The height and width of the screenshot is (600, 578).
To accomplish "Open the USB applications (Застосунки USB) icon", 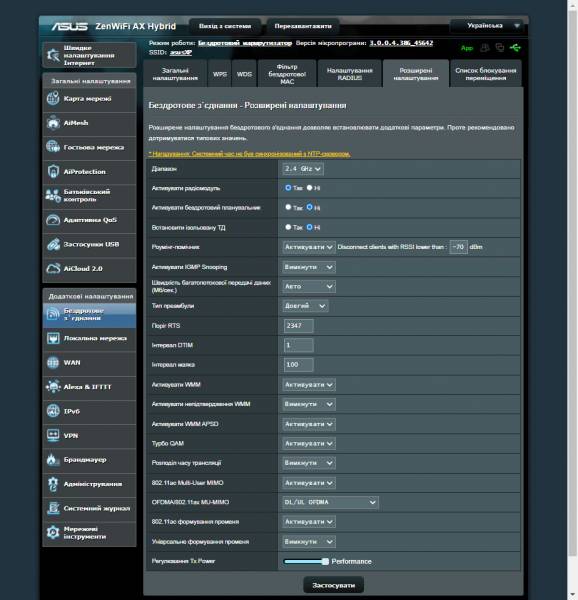I will click(x=53, y=245).
